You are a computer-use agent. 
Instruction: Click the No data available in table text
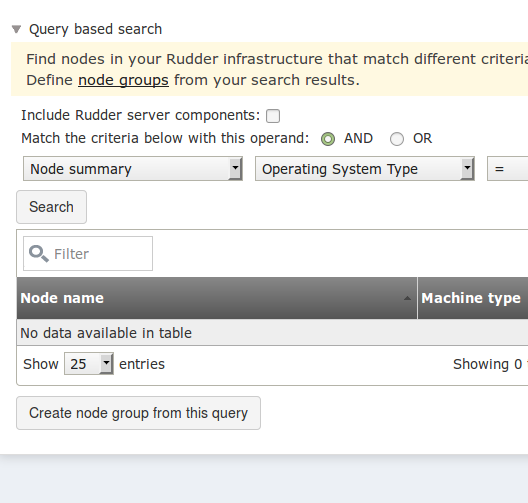click(106, 333)
